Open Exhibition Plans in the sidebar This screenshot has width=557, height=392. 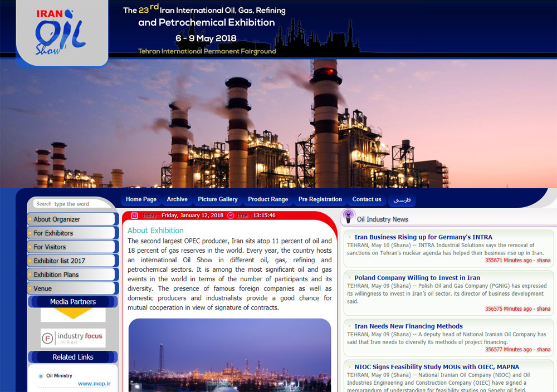(x=71, y=275)
